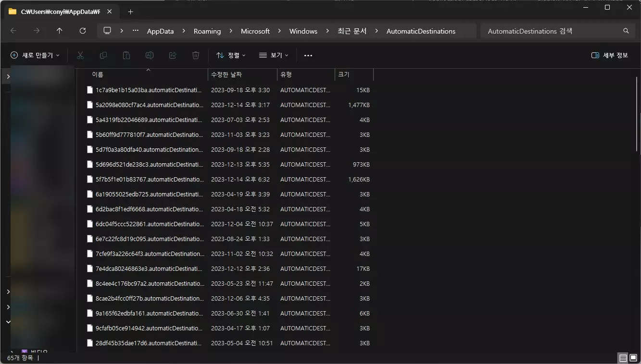The height and width of the screenshot is (364, 641).
Task: Click file icon of 6dc04f5ccc522861
Action: [89, 224]
